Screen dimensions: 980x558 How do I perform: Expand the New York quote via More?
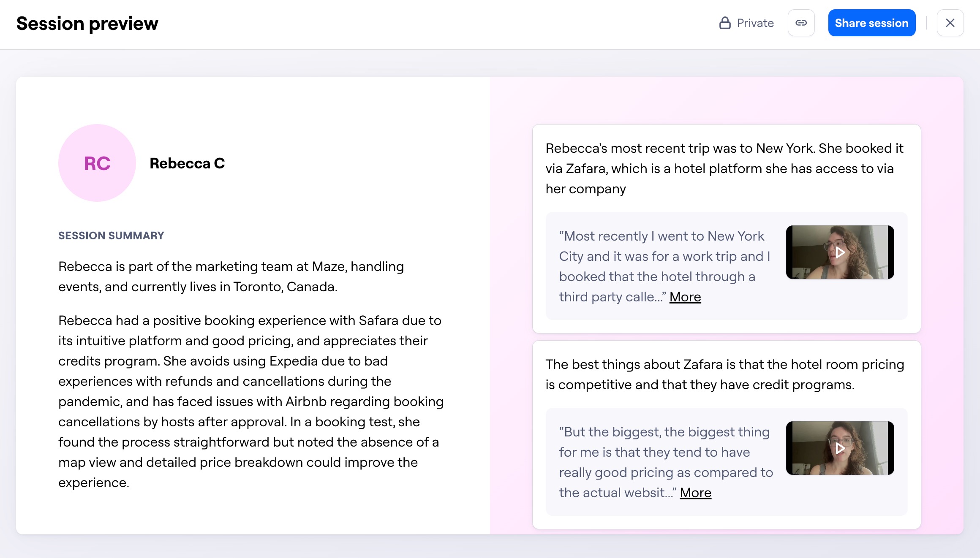pos(685,297)
